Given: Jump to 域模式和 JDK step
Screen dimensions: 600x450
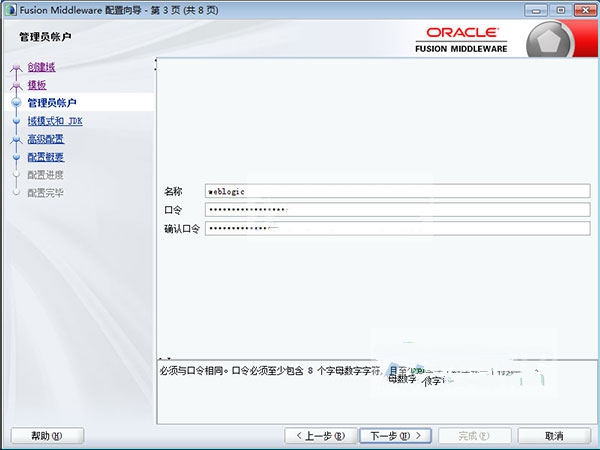Looking at the screenshot, I should pyautogui.click(x=55, y=121).
